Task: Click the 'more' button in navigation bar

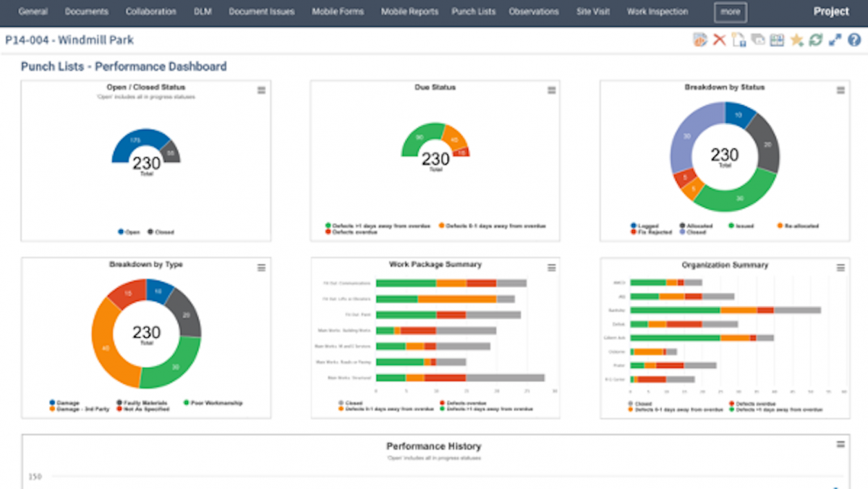Action: pos(730,12)
